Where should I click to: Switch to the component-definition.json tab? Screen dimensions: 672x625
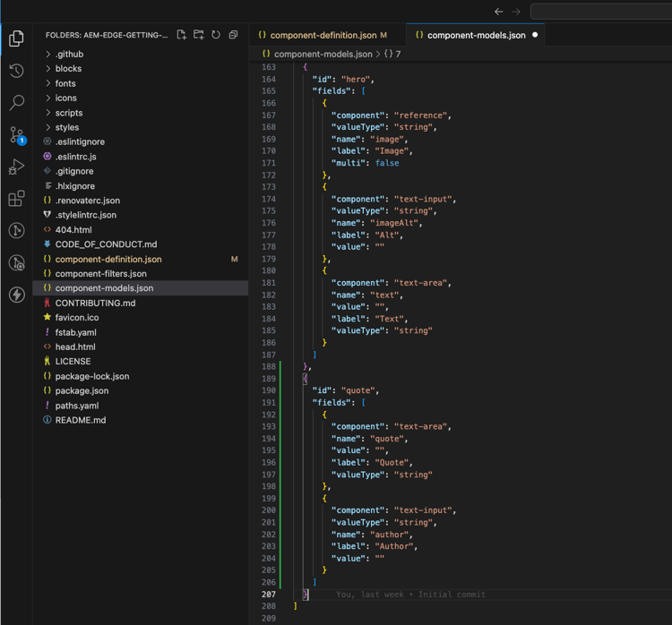tap(323, 35)
